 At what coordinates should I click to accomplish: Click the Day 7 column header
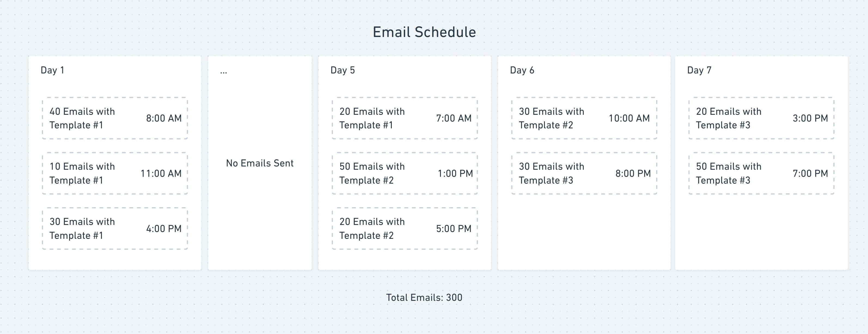[699, 70]
